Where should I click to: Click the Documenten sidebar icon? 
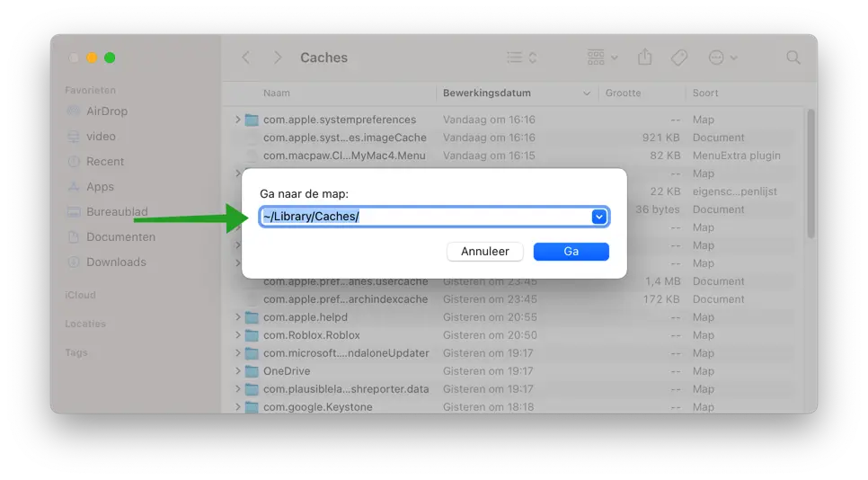coord(73,237)
